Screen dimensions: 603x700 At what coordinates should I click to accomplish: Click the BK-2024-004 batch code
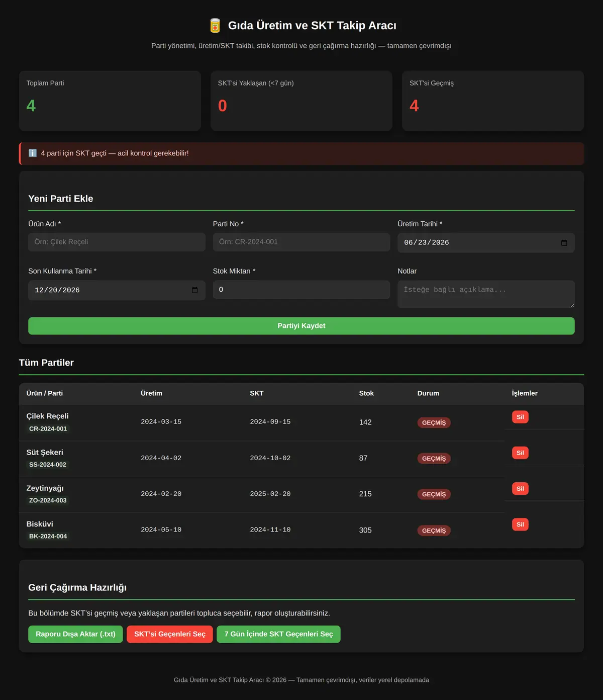(x=48, y=536)
